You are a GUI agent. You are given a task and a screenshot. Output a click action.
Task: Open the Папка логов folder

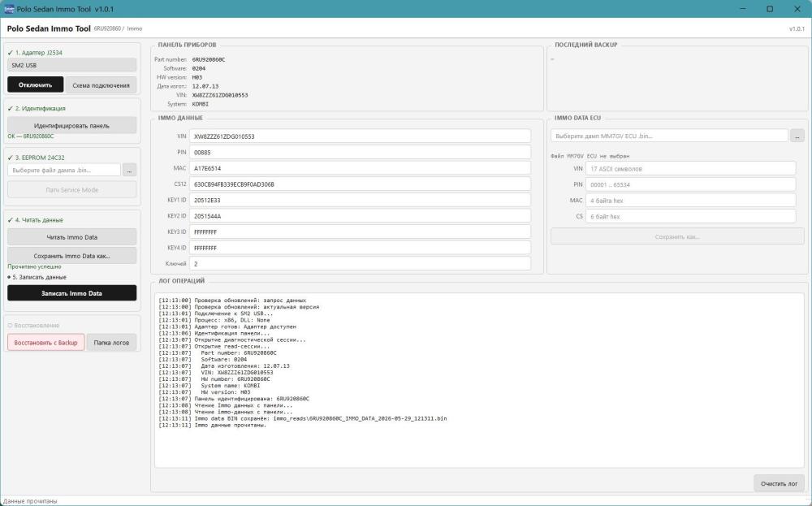tap(111, 342)
